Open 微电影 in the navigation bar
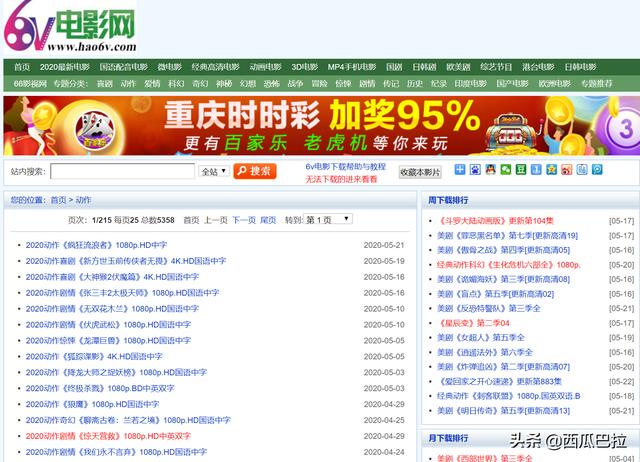Image resolution: width=640 pixels, height=462 pixels. point(169,67)
